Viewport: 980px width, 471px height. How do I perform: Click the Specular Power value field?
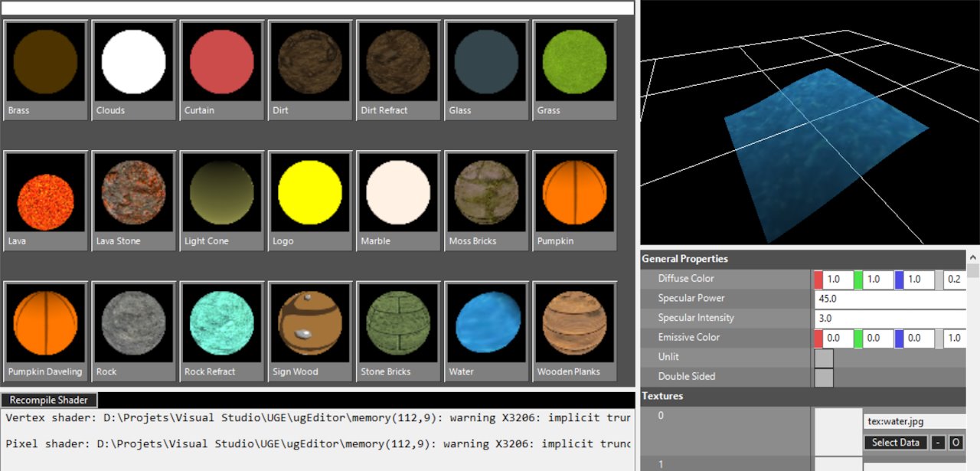(x=890, y=299)
